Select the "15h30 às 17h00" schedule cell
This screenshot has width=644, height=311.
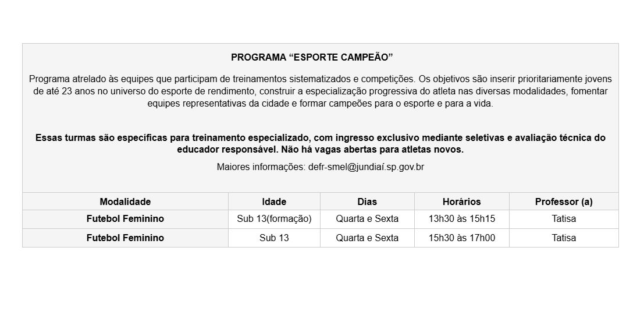[x=461, y=238]
